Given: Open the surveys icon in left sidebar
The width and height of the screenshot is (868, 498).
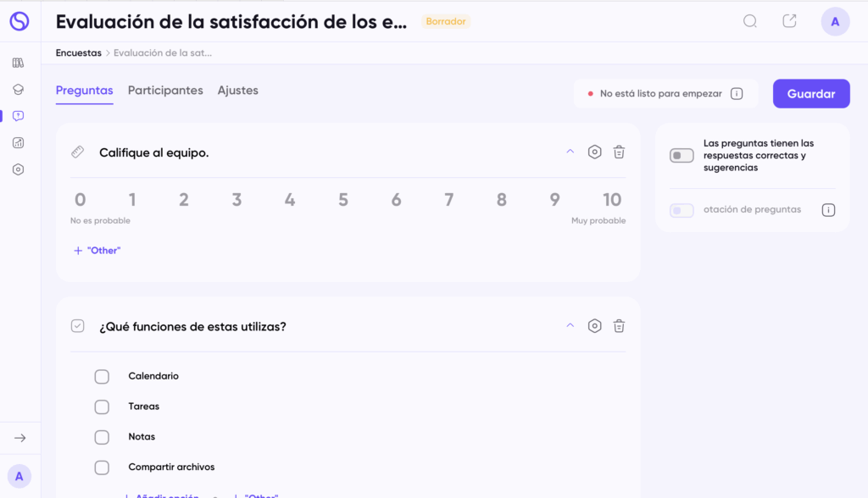Looking at the screenshot, I should point(19,116).
